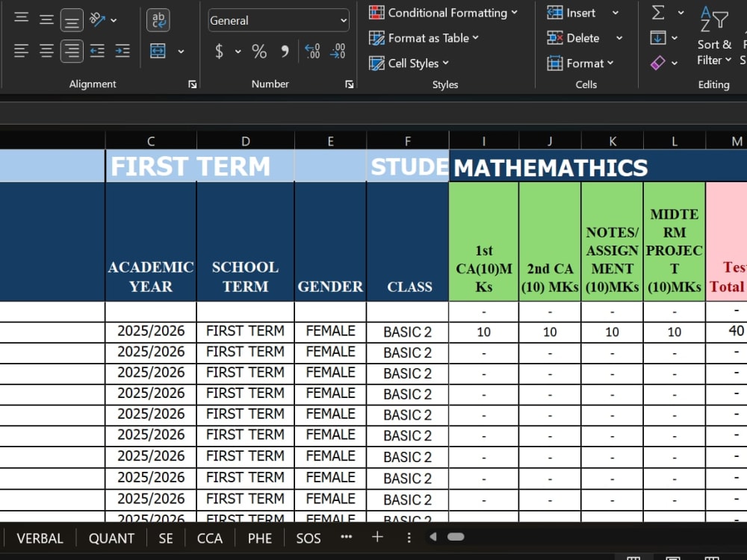Click Clear eraser icon
This screenshot has height=560, width=747.
(x=658, y=63)
